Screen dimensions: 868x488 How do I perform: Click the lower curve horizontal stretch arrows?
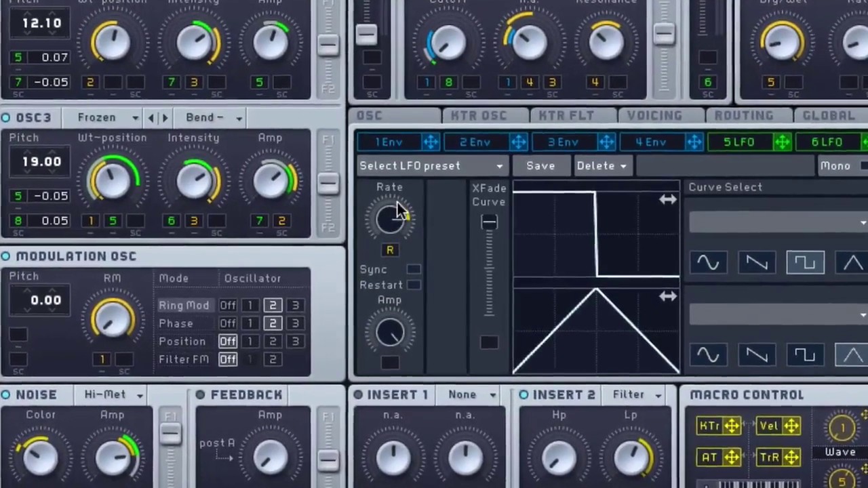coord(668,296)
